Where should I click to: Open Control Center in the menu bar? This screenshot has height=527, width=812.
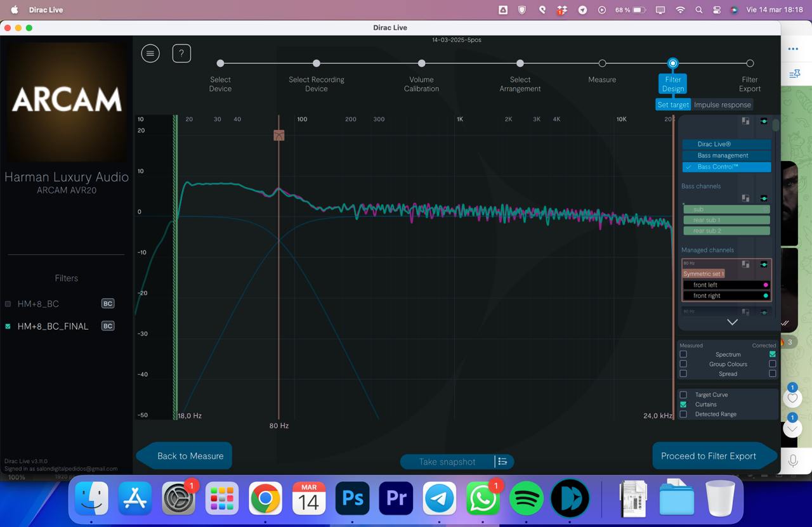[717, 10]
